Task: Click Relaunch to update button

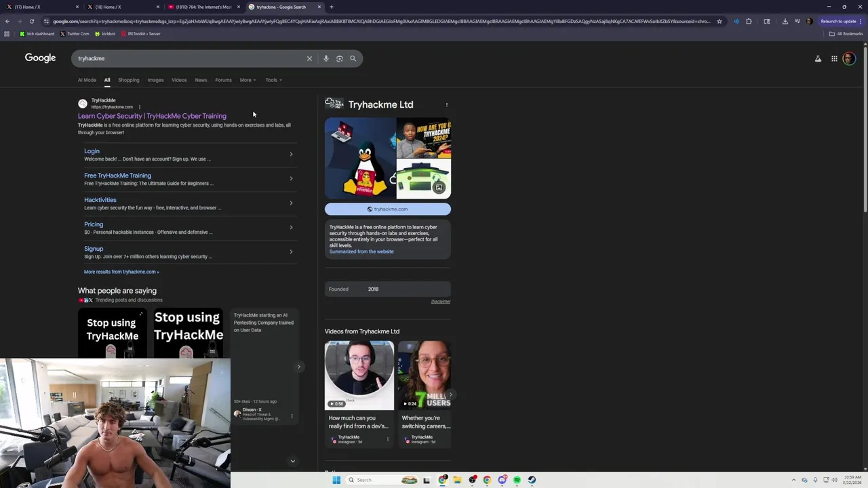Action: pyautogui.click(x=841, y=21)
